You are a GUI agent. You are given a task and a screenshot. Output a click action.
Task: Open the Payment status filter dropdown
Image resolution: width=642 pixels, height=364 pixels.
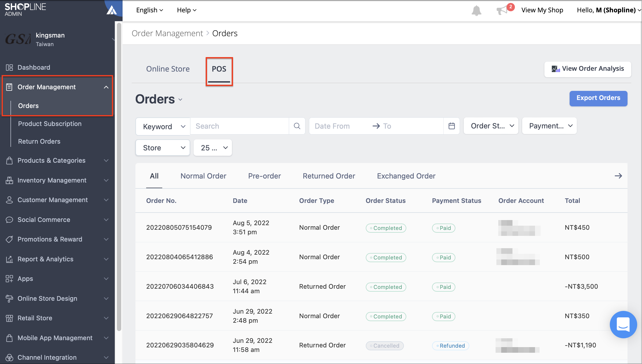point(549,126)
